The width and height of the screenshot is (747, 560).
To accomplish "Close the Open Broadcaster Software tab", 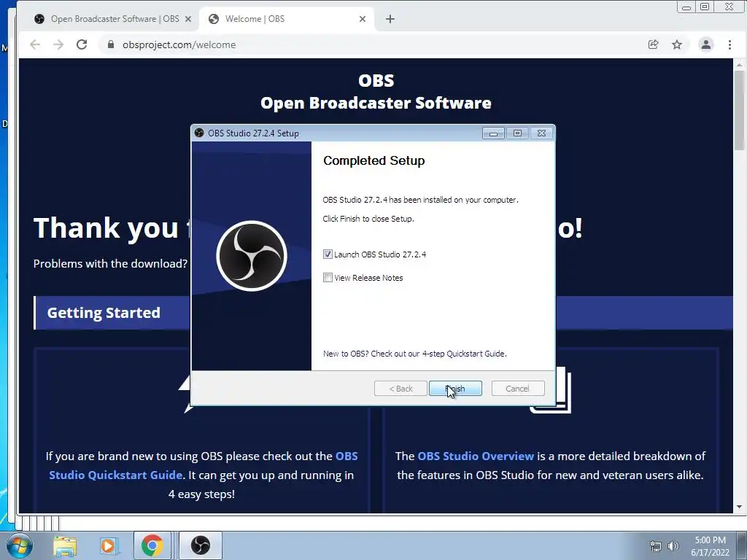I will [x=188, y=19].
